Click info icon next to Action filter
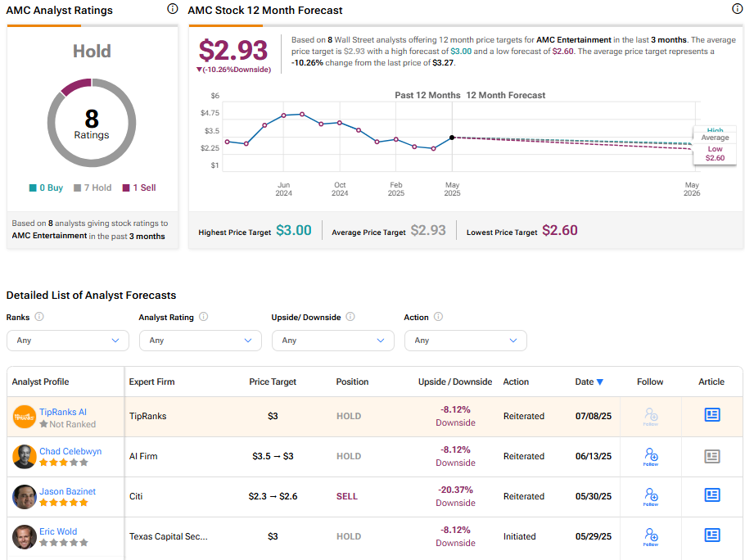 439,316
